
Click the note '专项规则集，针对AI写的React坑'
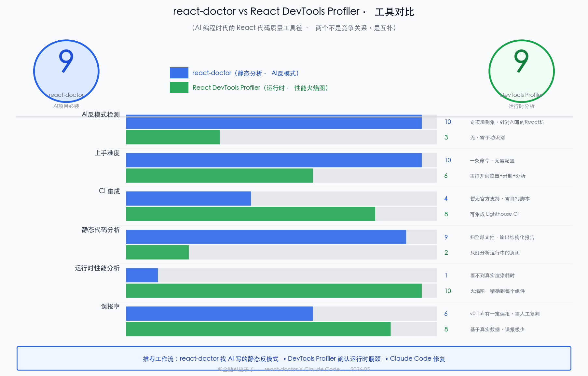pos(507,122)
